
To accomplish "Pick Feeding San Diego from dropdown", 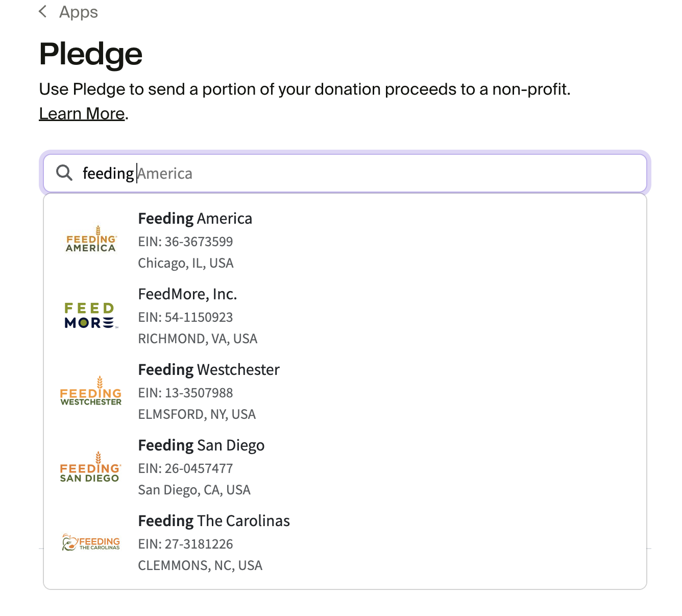I will 201,445.
